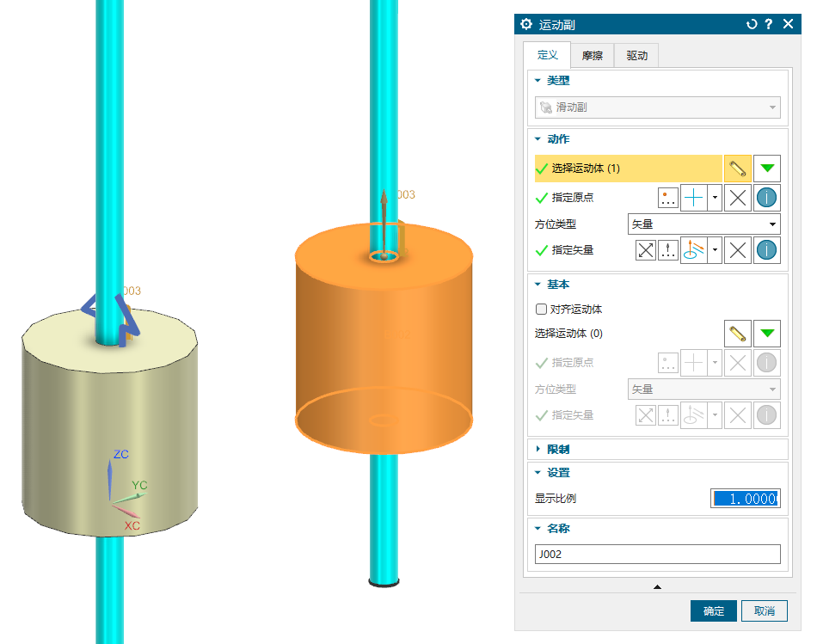Click the reverse direction icon beside 指定矢量
Screen dimensions: 817x644
(x=645, y=250)
